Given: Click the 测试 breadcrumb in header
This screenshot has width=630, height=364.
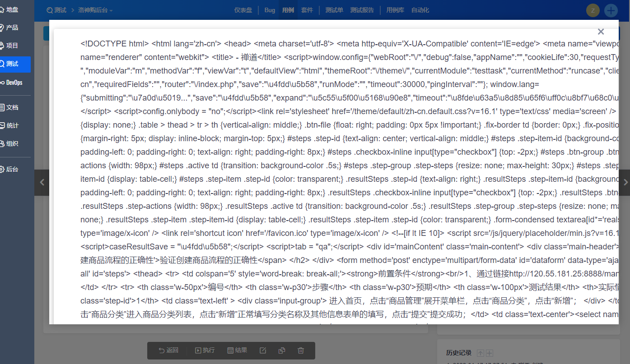Looking at the screenshot, I should pos(56,10).
